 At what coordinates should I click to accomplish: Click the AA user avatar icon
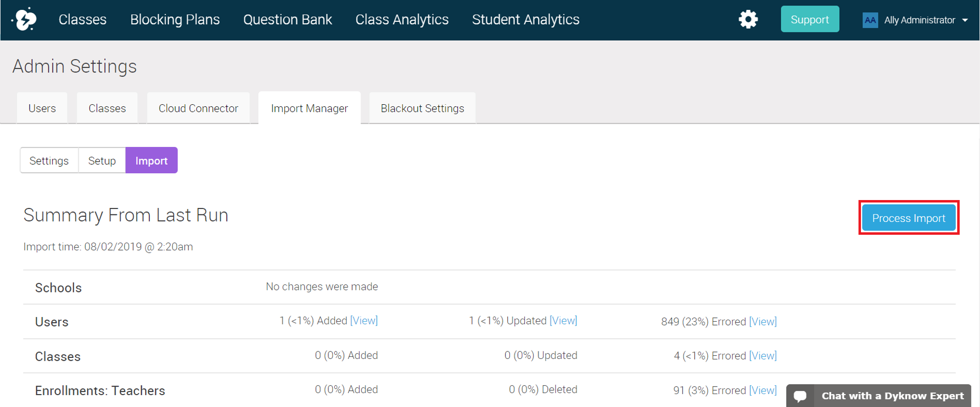point(870,20)
